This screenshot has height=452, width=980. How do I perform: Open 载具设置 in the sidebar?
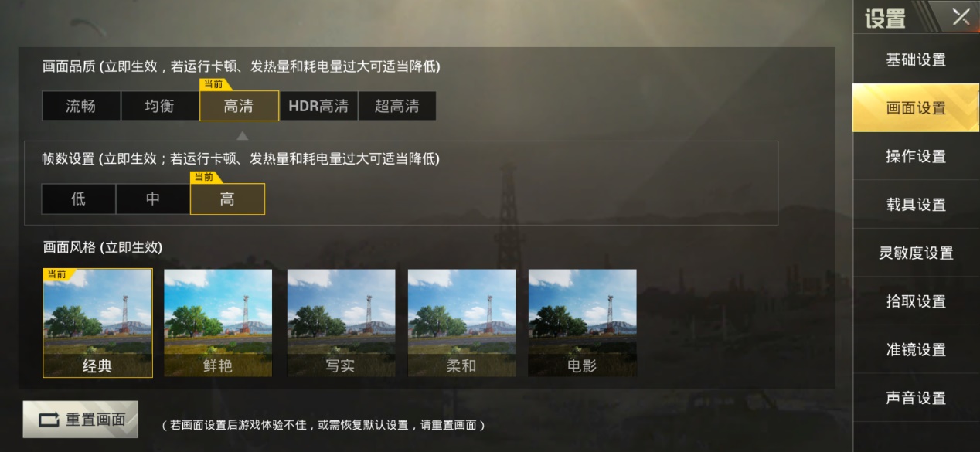coord(916,205)
